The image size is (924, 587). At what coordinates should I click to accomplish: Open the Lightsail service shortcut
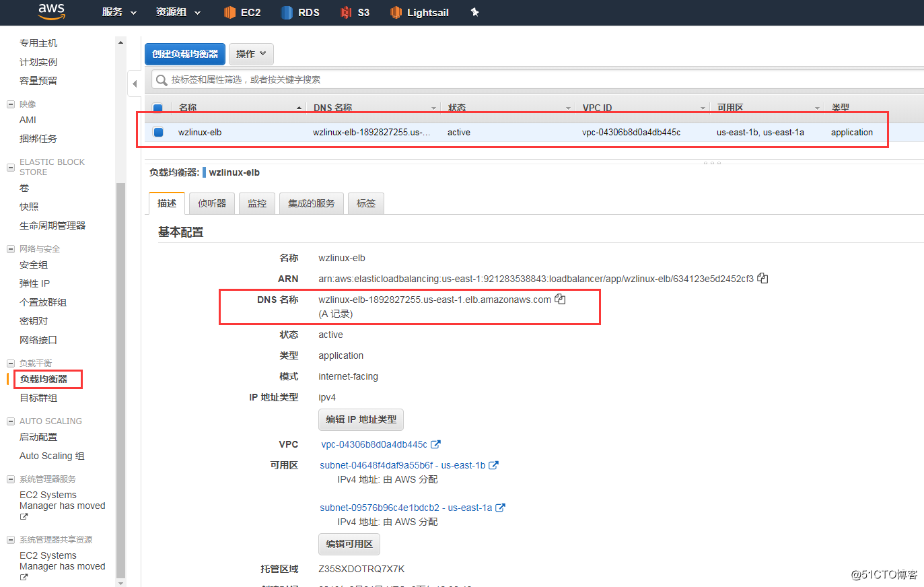[x=419, y=12]
